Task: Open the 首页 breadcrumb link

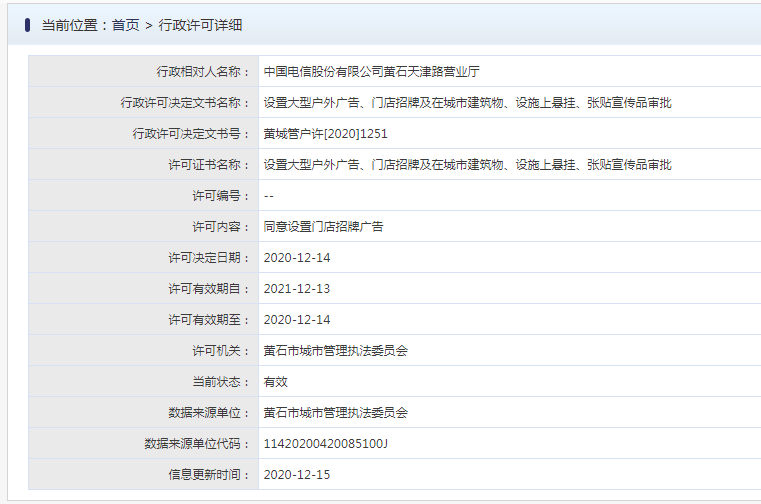Action: pos(125,25)
